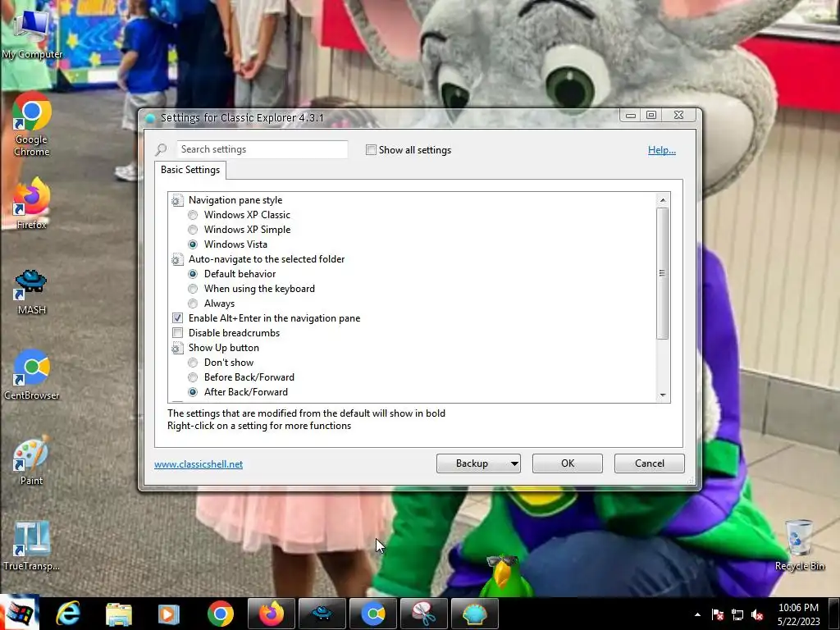Visit www.classicshell.net link
This screenshot has height=630, width=840.
pos(199,464)
